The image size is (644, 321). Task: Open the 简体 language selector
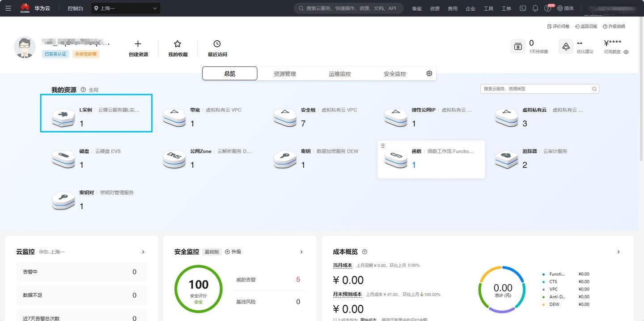[565, 8]
